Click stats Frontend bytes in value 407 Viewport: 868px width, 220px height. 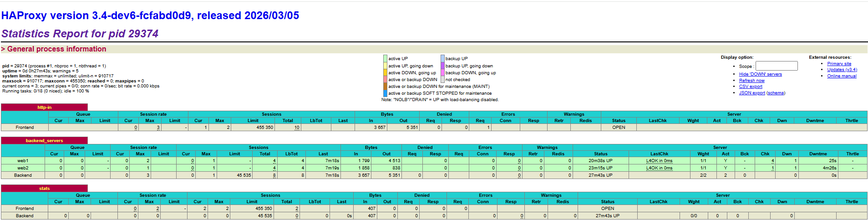coord(372,209)
